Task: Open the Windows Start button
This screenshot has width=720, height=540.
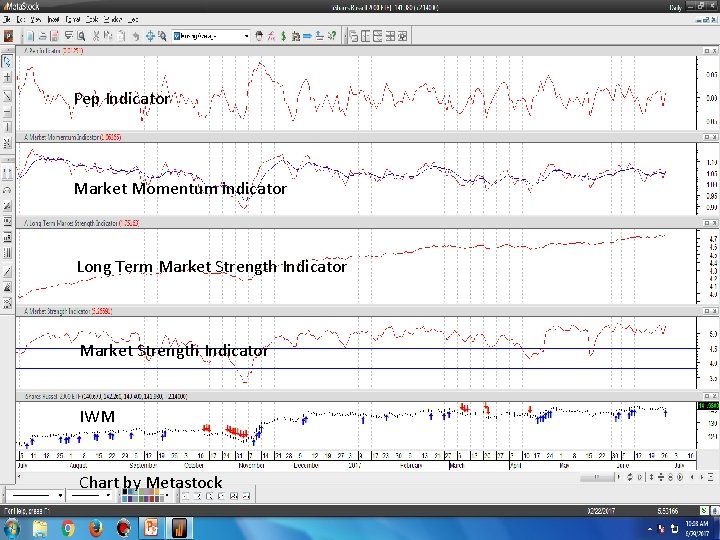Action: click(x=11, y=528)
